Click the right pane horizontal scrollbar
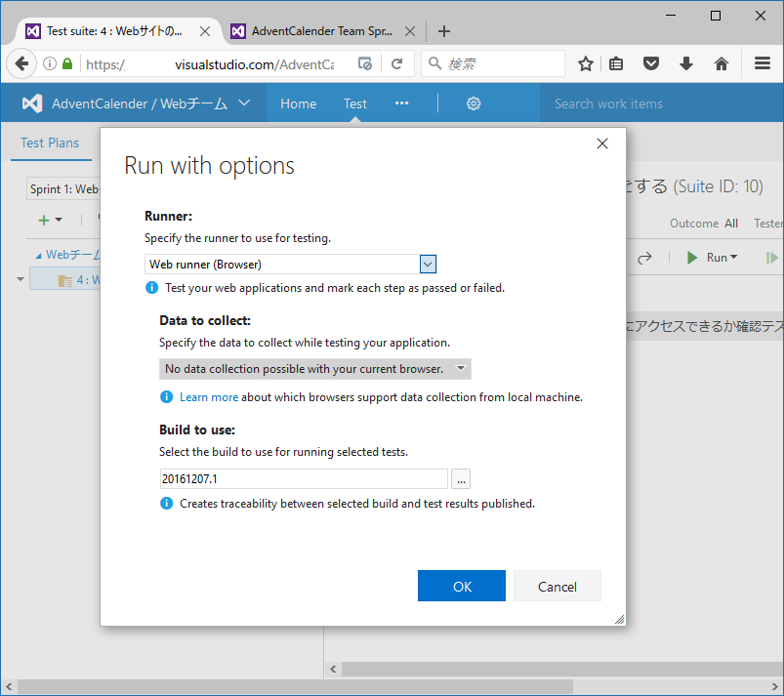Viewport: 784px width, 696px height. tap(562, 669)
